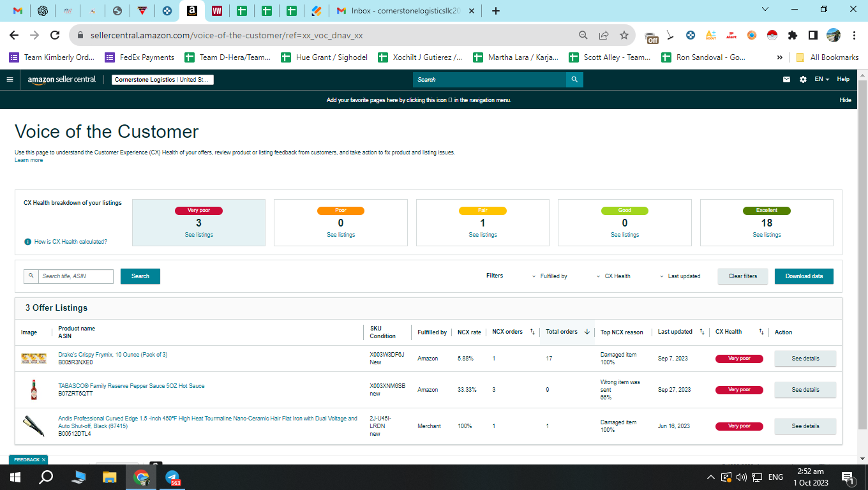See details for Drake's Crispy Frymix
The image size is (868, 490).
805,359
